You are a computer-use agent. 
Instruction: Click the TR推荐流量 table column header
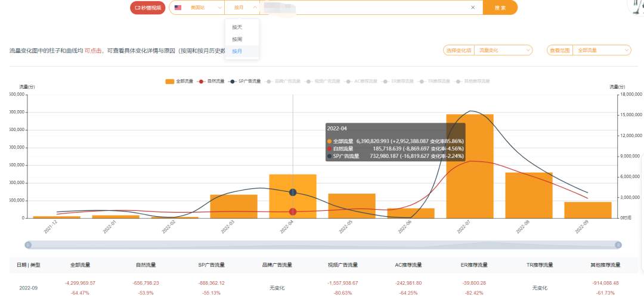pyautogui.click(x=540, y=265)
